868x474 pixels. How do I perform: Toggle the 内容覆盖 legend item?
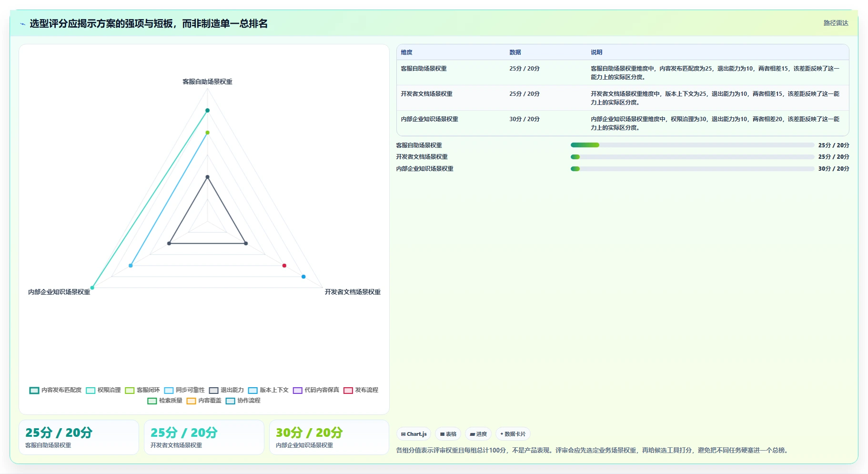(204, 401)
